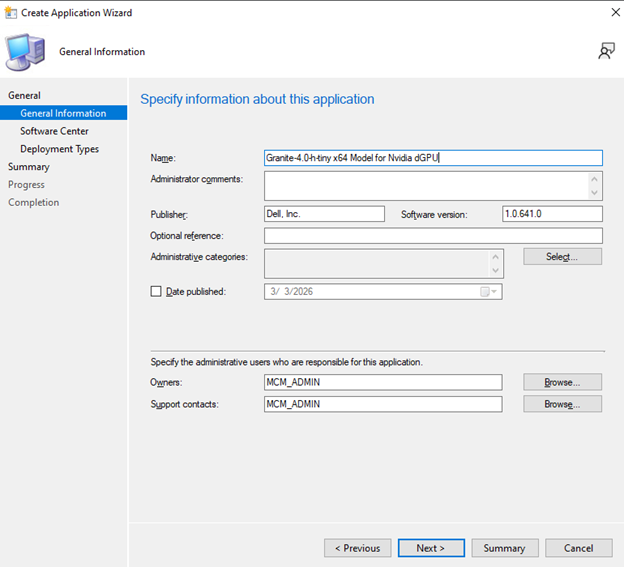Click the Summary button at bottom
This screenshot has height=567, width=624.
point(505,548)
